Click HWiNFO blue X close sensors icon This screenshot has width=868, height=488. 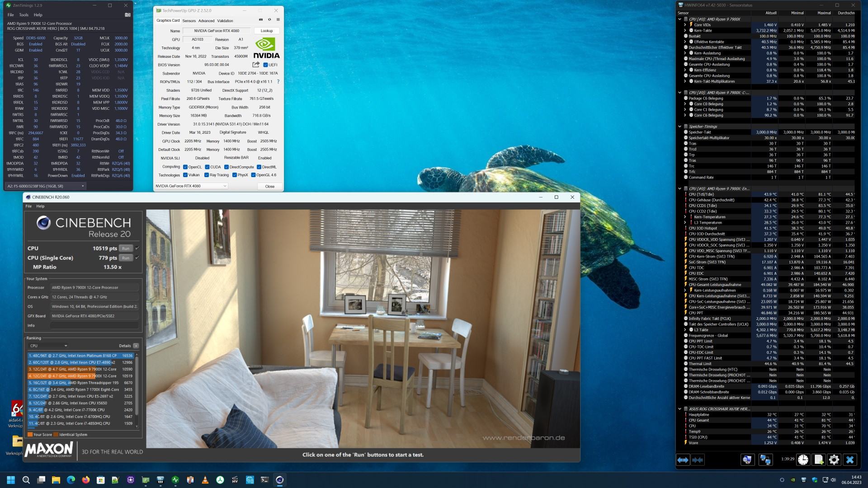tap(850, 460)
